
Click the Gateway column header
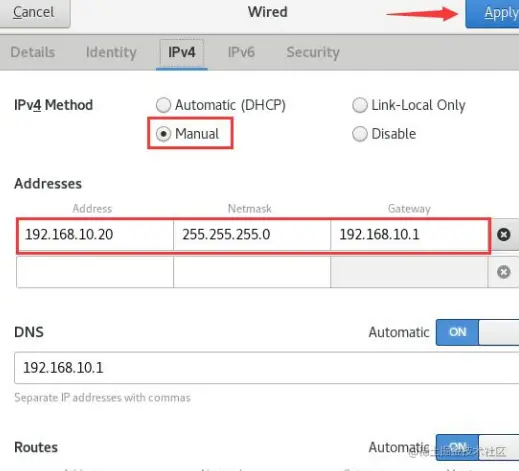[x=409, y=209]
